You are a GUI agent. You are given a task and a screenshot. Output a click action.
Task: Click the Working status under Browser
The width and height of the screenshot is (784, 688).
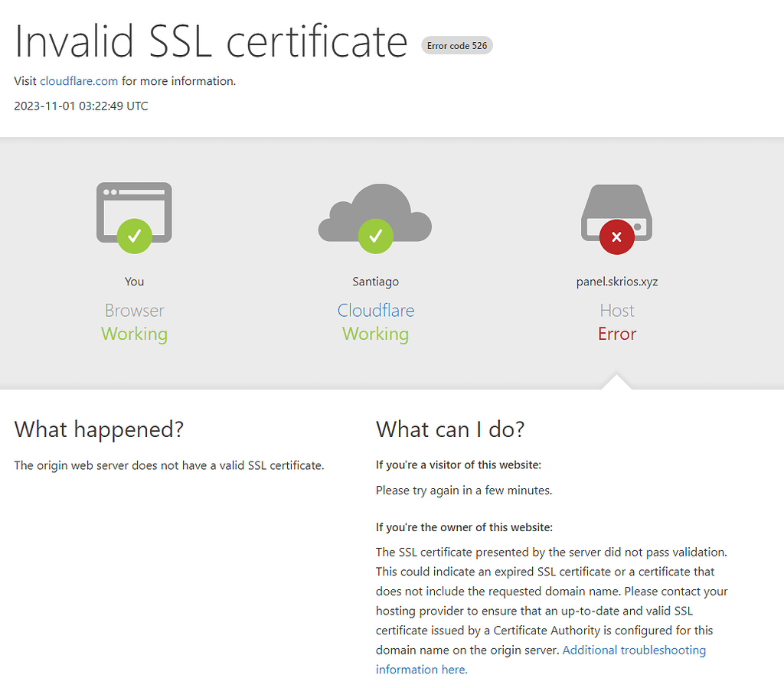(x=134, y=334)
